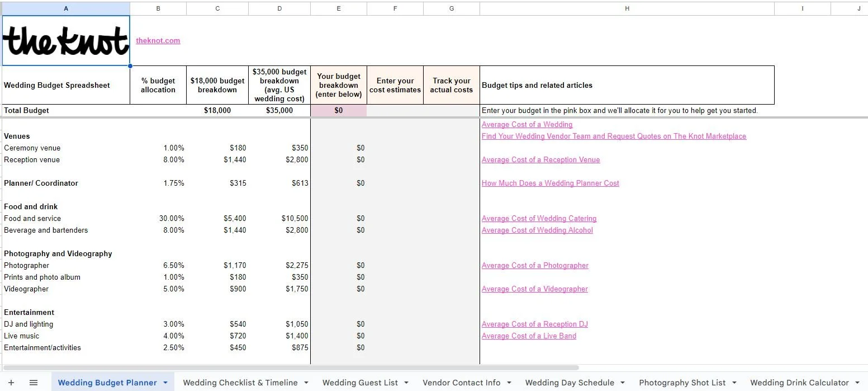Switch to the Wedding Day Schedule tab
Image resolution: width=868 pixels, height=391 pixels.
pyautogui.click(x=569, y=383)
